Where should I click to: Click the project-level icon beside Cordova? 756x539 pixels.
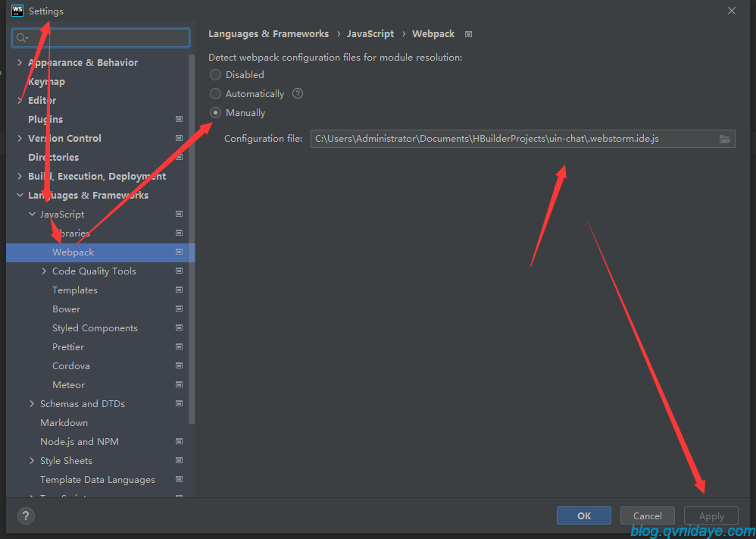pyautogui.click(x=179, y=365)
